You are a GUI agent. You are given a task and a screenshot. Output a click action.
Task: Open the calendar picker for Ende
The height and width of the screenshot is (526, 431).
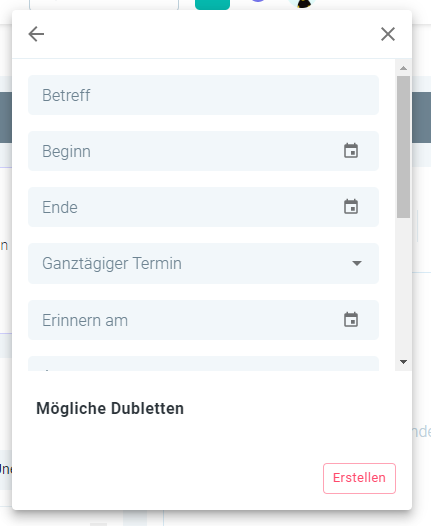point(351,207)
